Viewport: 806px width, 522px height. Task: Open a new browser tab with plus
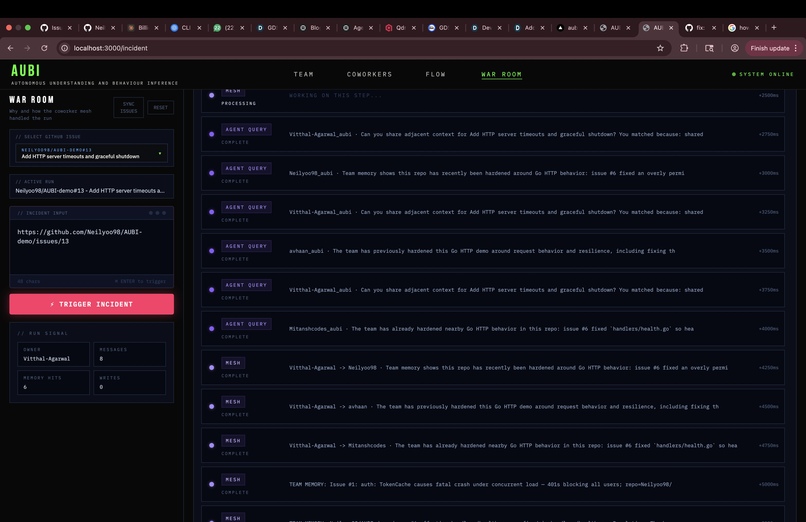774,28
